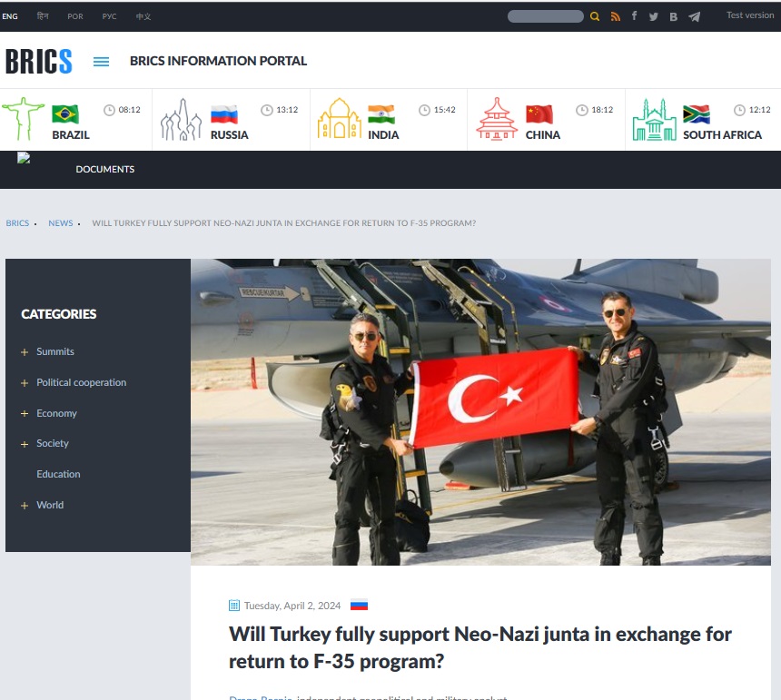Click into the search input field
The image size is (781, 700).
click(546, 16)
